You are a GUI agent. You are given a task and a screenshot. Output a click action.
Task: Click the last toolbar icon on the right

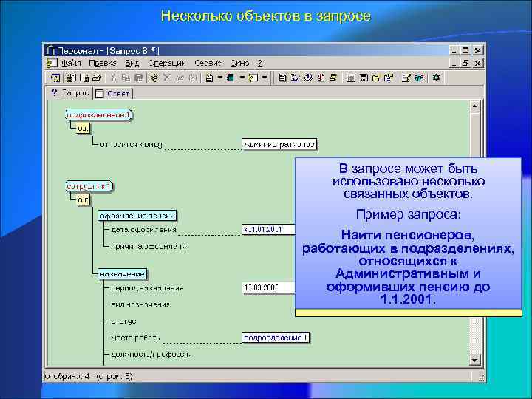click(x=437, y=78)
